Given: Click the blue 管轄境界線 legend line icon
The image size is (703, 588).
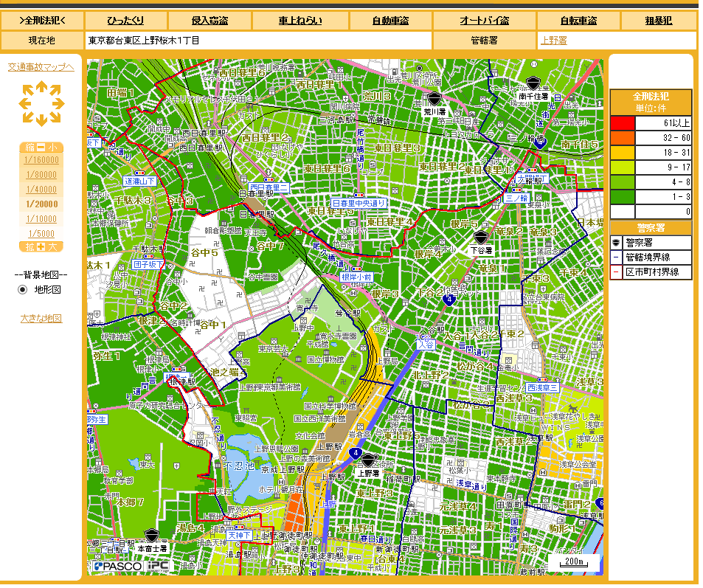Looking at the screenshot, I should (x=616, y=257).
